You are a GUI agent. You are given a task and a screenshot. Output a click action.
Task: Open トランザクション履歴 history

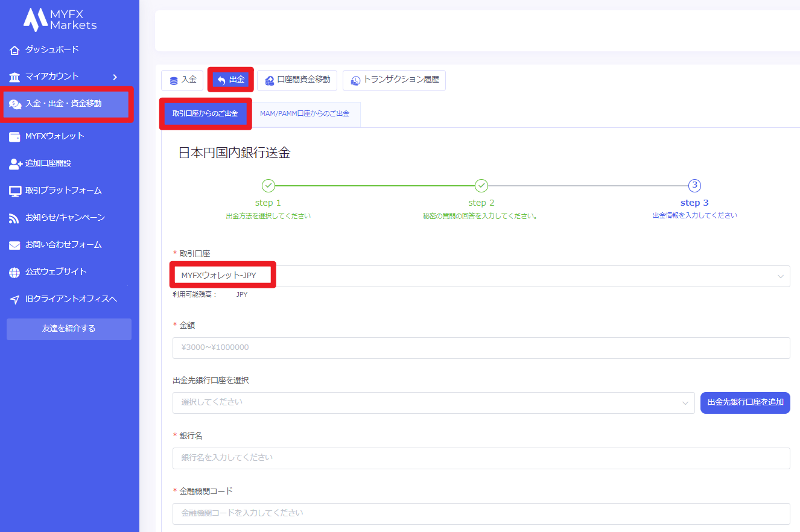(394, 80)
